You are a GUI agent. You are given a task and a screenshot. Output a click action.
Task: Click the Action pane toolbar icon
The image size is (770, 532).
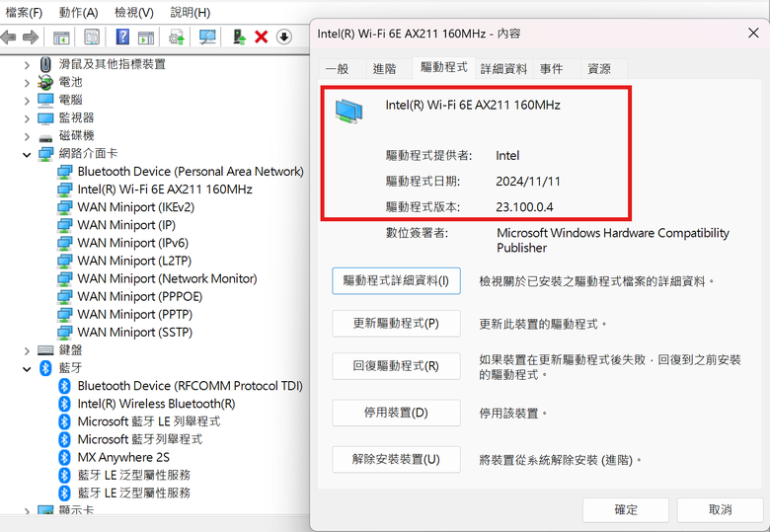[x=146, y=37]
